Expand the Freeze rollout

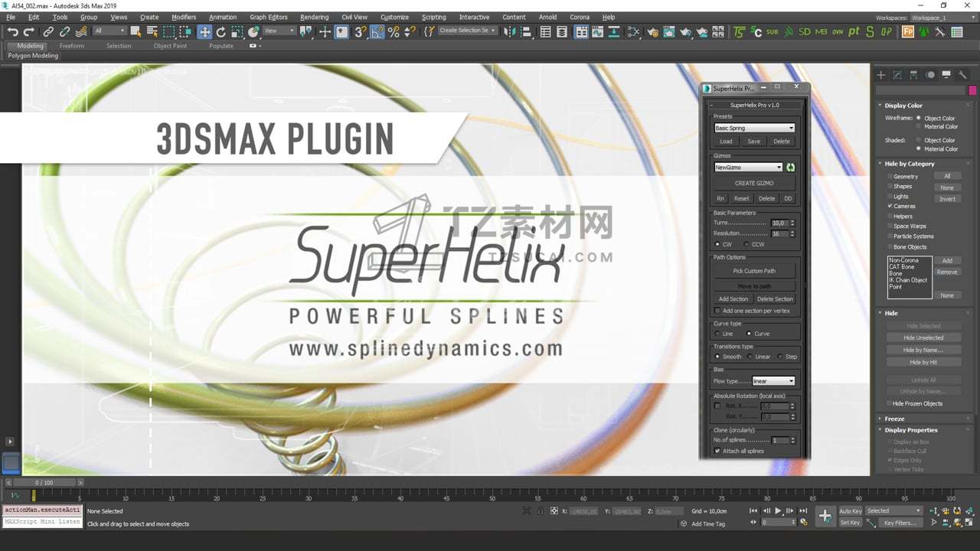(894, 419)
